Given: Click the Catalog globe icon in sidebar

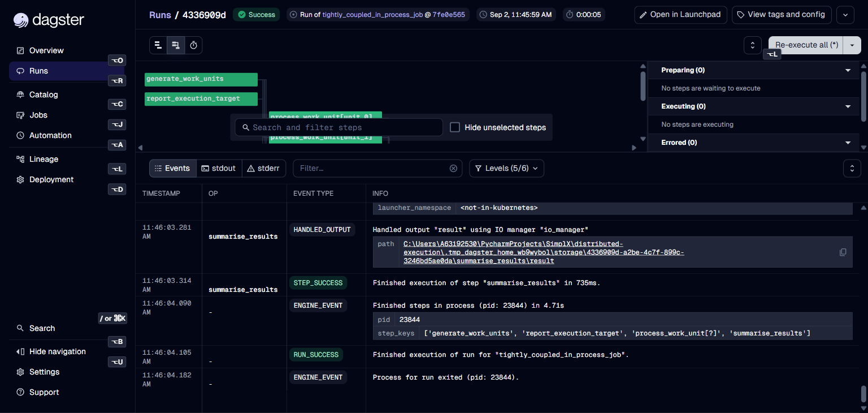Looking at the screenshot, I should (x=20, y=94).
